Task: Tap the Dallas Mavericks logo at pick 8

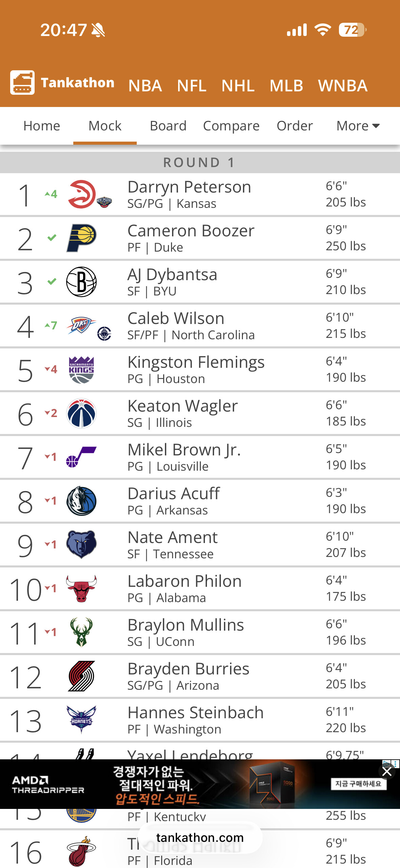Action: tap(81, 501)
